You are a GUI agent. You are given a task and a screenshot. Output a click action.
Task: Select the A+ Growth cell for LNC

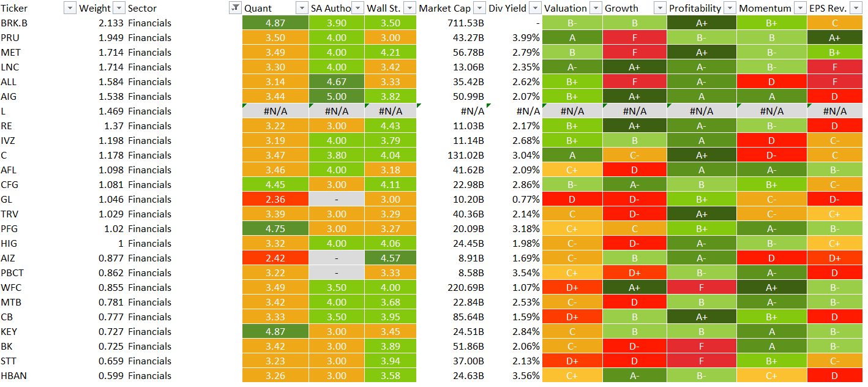click(x=635, y=67)
